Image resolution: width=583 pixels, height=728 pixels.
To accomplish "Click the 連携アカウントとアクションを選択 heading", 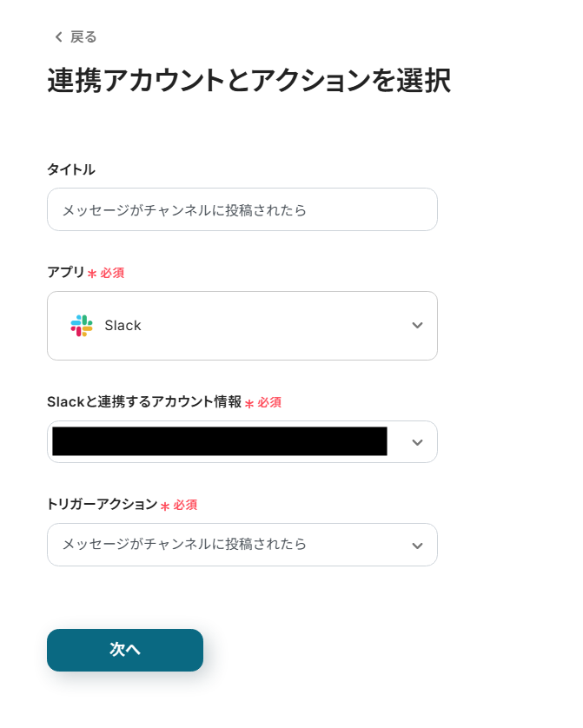I will tap(248, 81).
